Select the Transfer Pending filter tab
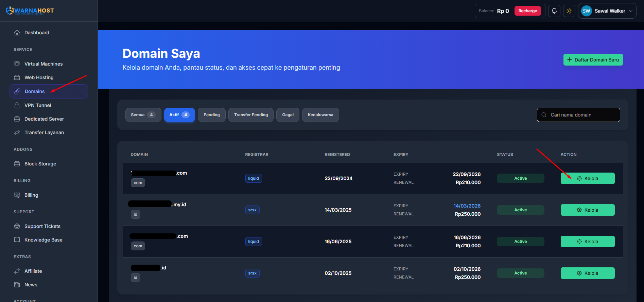This screenshot has height=302, width=644. pyautogui.click(x=251, y=115)
